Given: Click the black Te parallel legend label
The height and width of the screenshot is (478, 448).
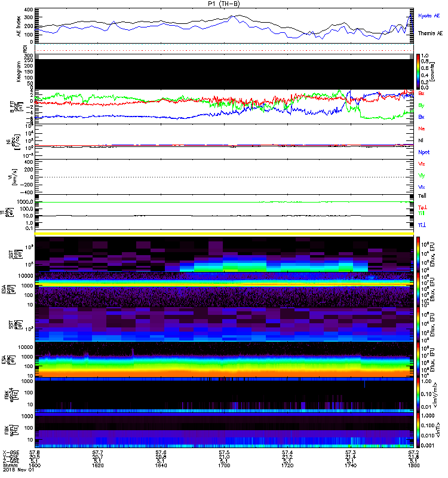Looking at the screenshot, I should (x=422, y=196).
